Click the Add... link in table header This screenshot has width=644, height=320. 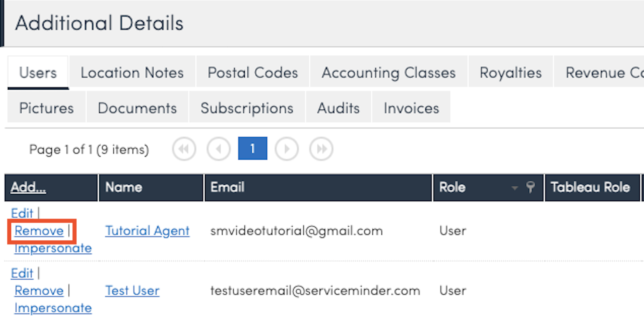coord(28,187)
